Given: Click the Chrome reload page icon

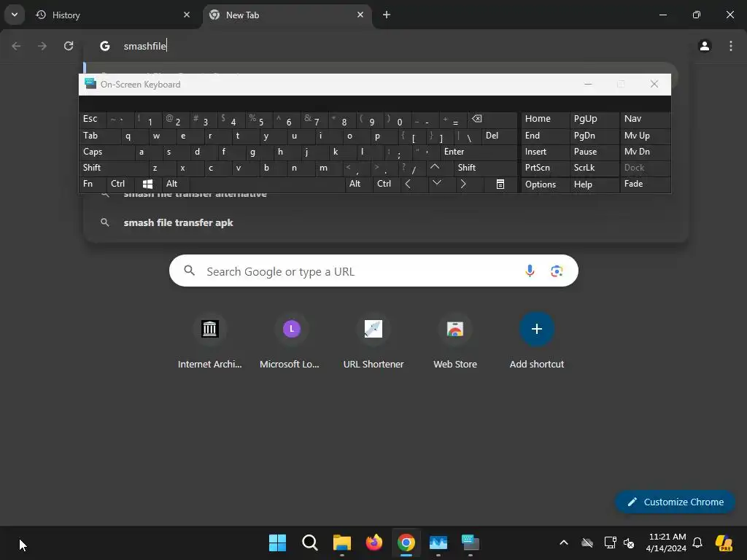Looking at the screenshot, I should [69, 46].
